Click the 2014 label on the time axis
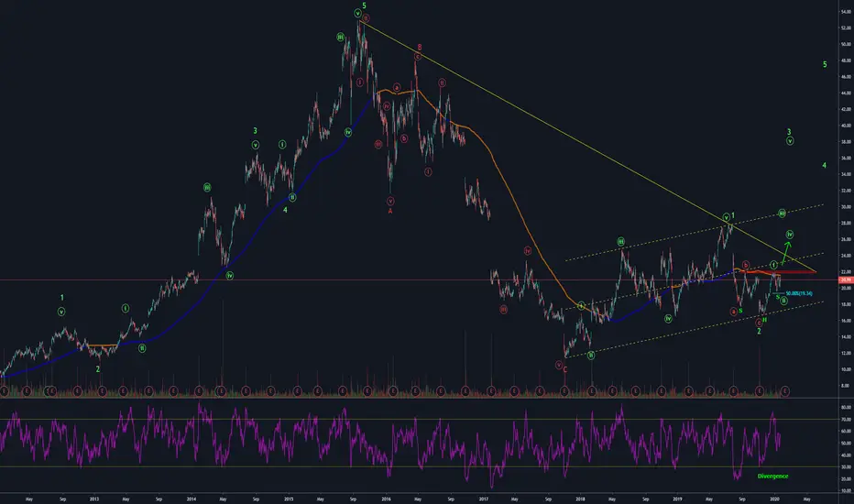The width and height of the screenshot is (854, 504). tap(192, 499)
